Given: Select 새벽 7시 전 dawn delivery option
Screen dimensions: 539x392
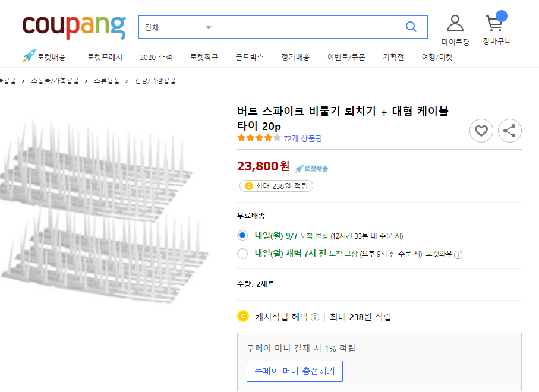Looking at the screenshot, I should [242, 254].
